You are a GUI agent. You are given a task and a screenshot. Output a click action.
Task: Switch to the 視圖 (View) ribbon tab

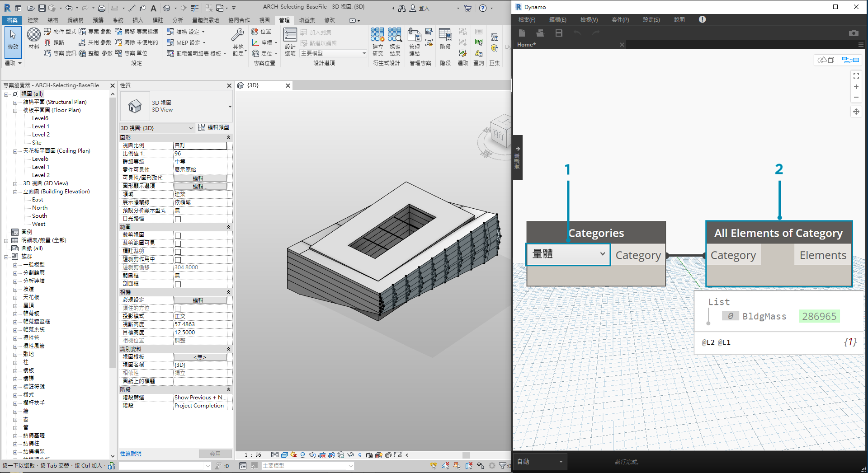[264, 20]
